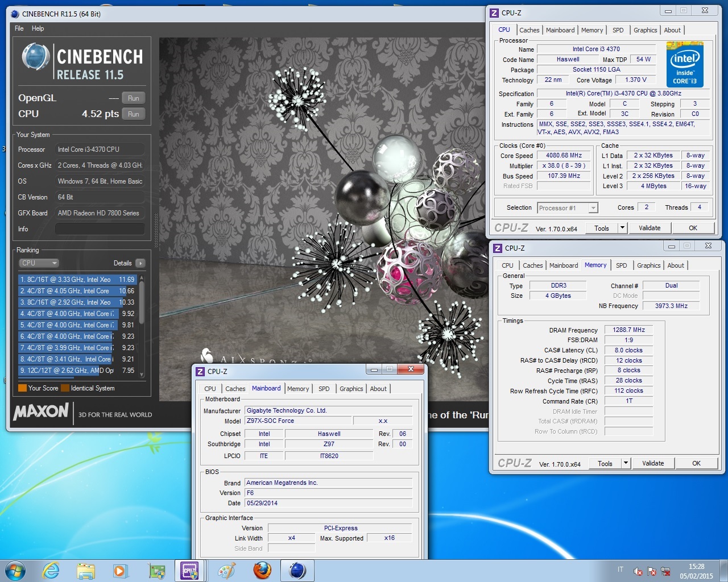
Task: Click the muted volume tray icon
Action: [638, 572]
